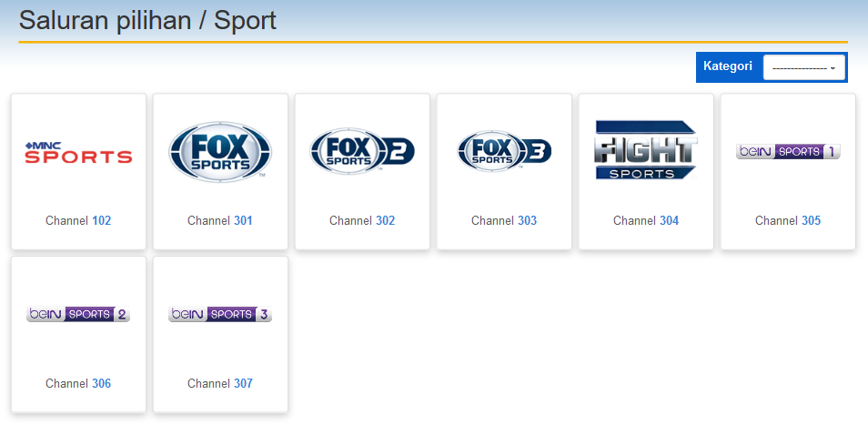Screen dimensions: 868x425
Task: Select the beIN Sports 1 logo
Action: pyautogui.click(x=788, y=151)
